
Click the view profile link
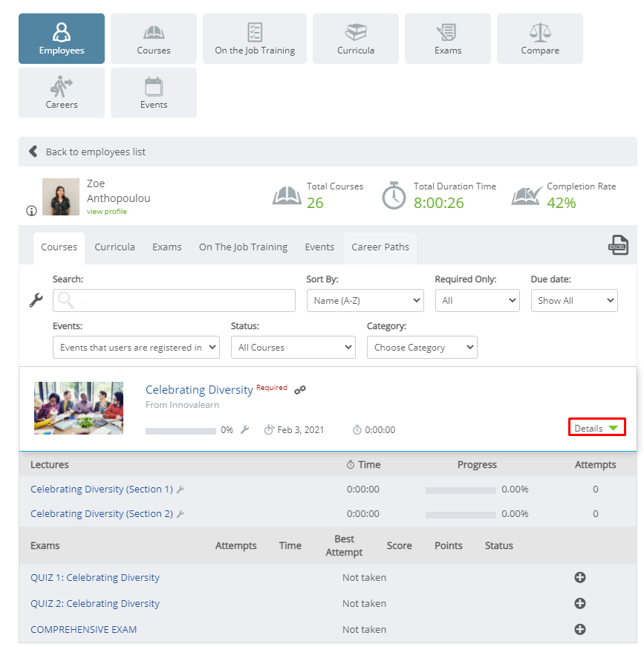click(x=106, y=211)
